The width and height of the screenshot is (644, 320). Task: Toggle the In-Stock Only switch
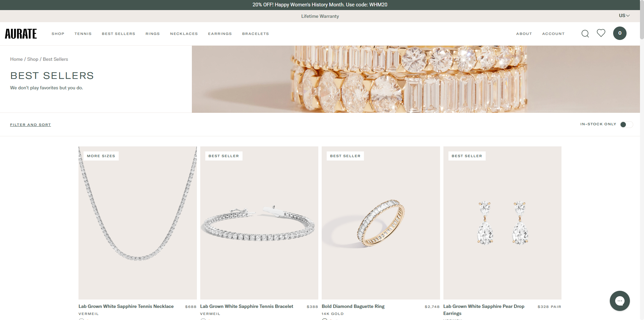[626, 125]
